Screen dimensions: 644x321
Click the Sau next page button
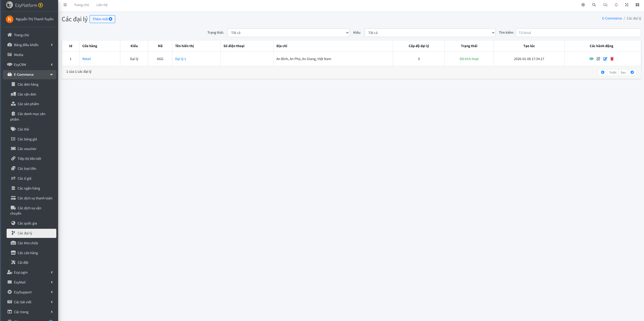pyautogui.click(x=623, y=72)
